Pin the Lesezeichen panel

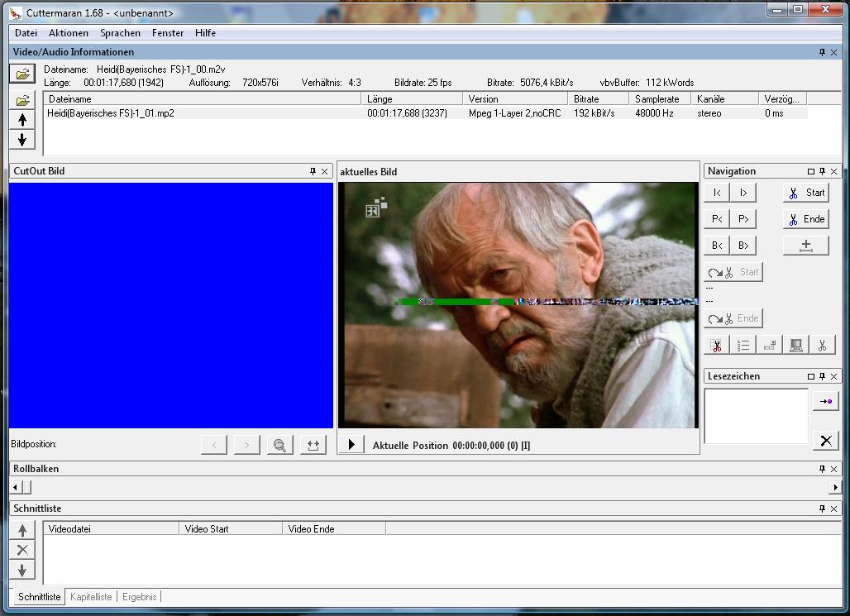823,376
